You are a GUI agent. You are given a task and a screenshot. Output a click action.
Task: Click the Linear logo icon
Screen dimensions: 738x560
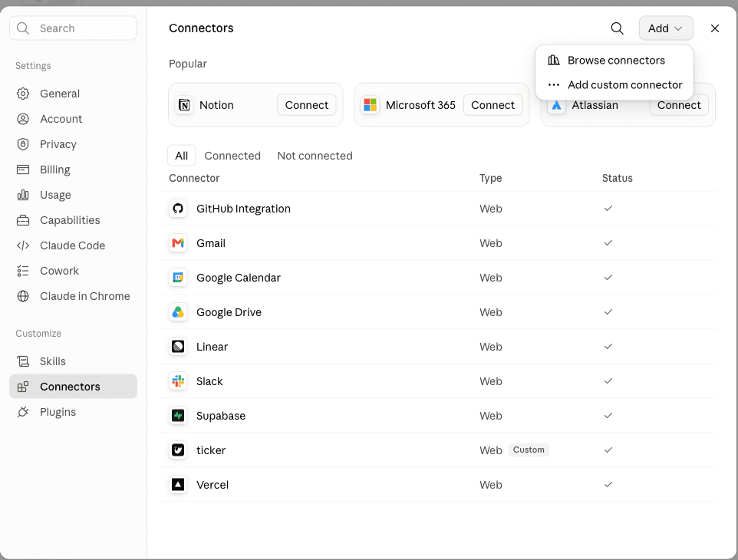[x=178, y=347]
